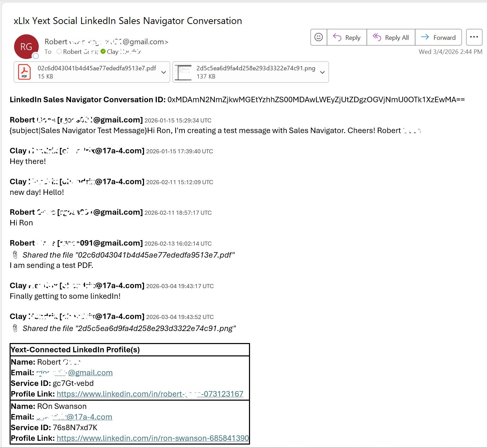The height and width of the screenshot is (448, 487).
Task: Click the 'Hey there!' message text
Action: pyautogui.click(x=28, y=161)
